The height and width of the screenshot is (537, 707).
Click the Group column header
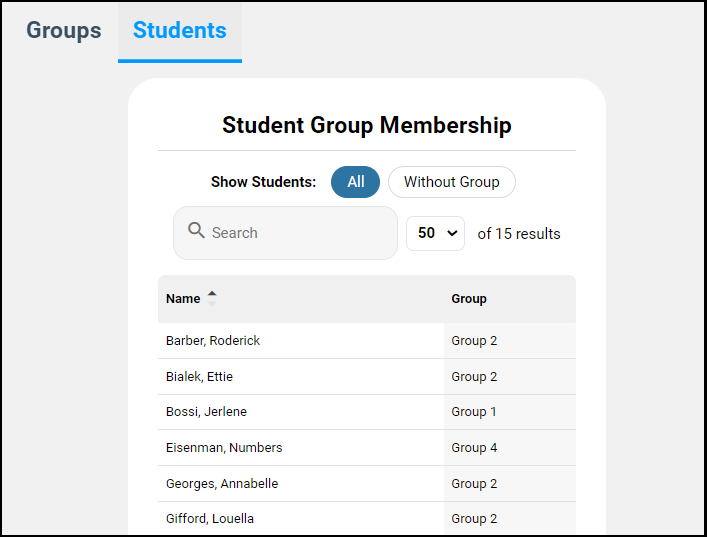[x=469, y=299]
